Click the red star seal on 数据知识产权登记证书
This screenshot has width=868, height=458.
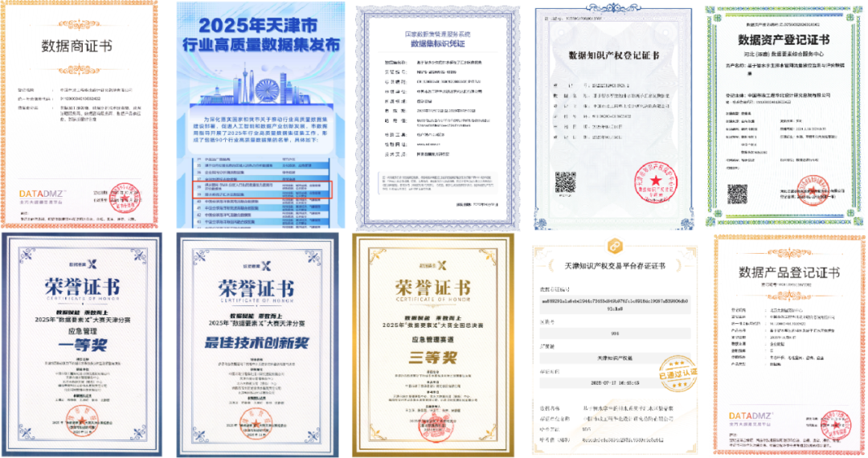[x=656, y=182]
